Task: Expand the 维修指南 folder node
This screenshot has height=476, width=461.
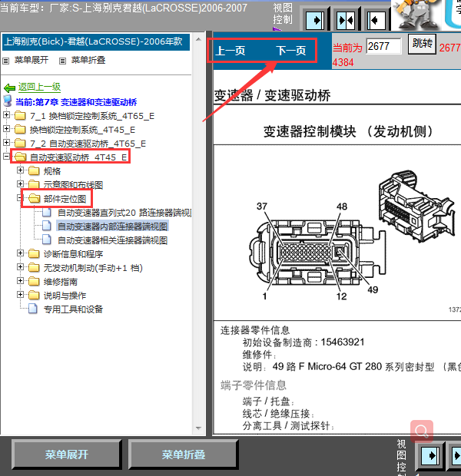Action: tap(20, 280)
